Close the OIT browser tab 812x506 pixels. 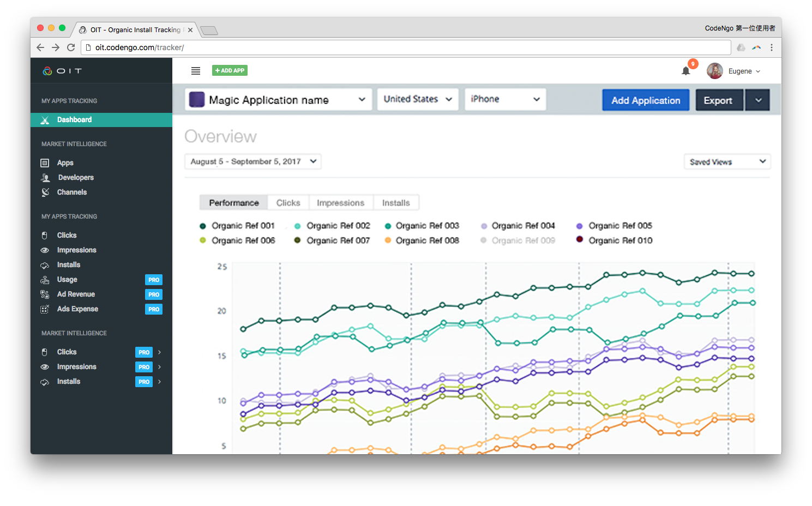[x=190, y=30]
